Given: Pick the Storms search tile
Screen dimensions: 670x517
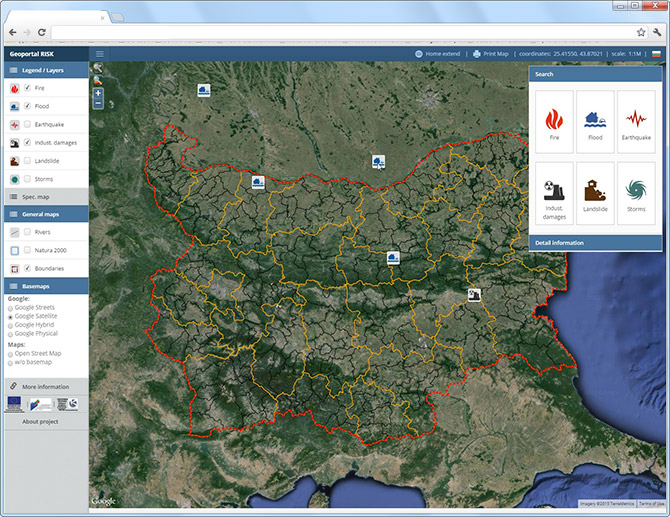Looking at the screenshot, I should (636, 193).
